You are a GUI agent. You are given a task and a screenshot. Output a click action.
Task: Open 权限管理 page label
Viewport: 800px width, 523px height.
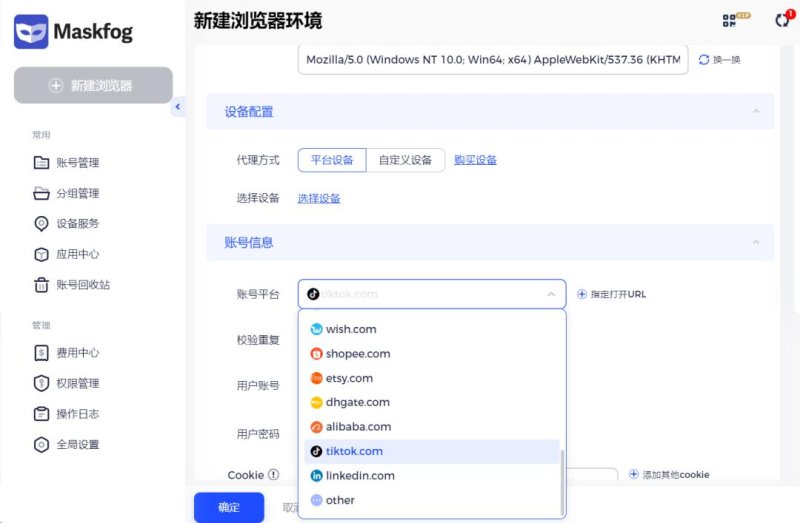[78, 383]
